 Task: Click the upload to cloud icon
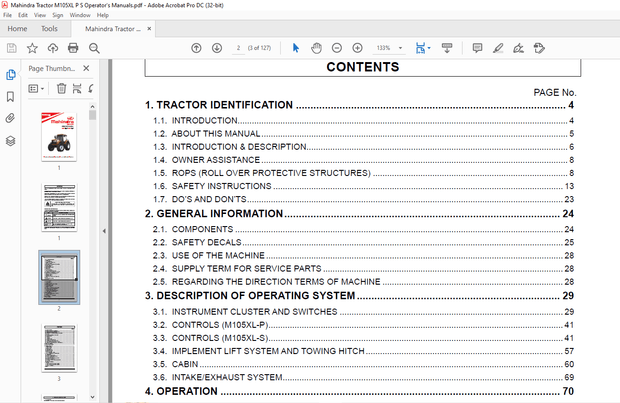(53, 48)
